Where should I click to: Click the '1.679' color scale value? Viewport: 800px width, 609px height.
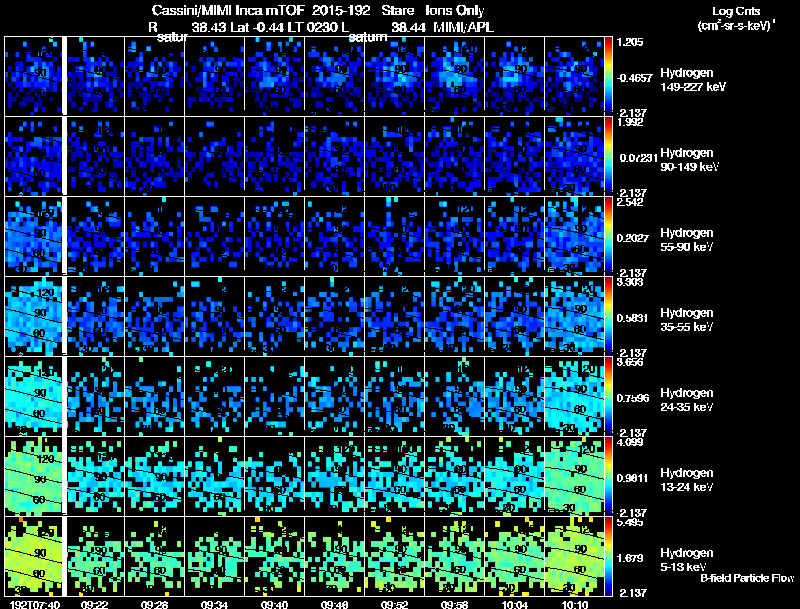(x=631, y=559)
